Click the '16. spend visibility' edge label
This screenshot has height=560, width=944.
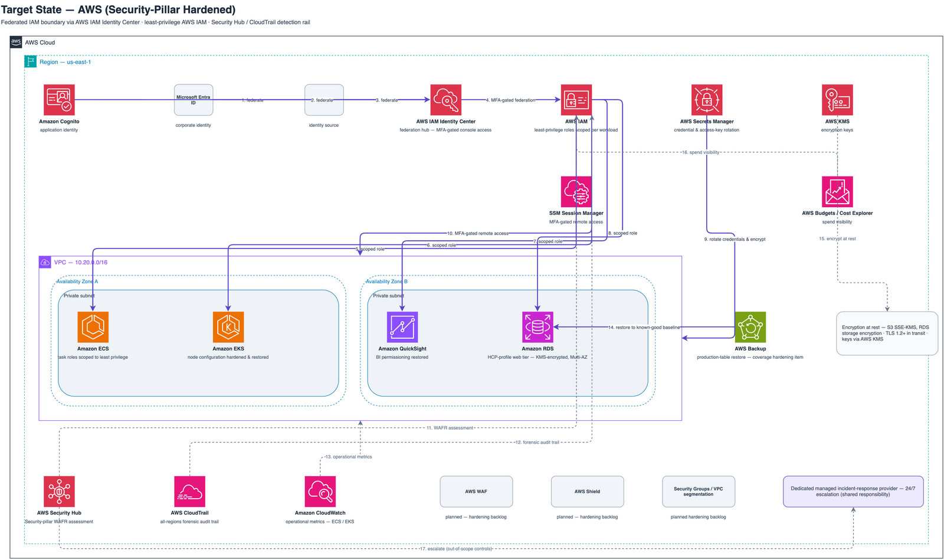(x=700, y=152)
